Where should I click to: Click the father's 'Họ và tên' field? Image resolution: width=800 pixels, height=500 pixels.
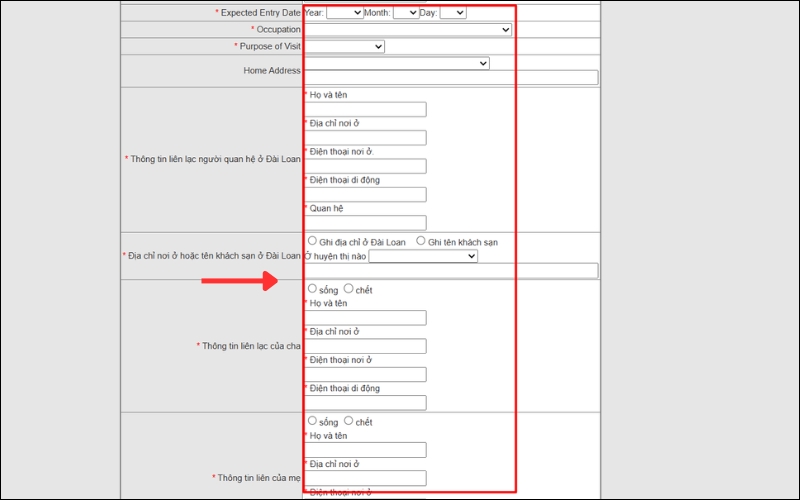[x=365, y=318]
